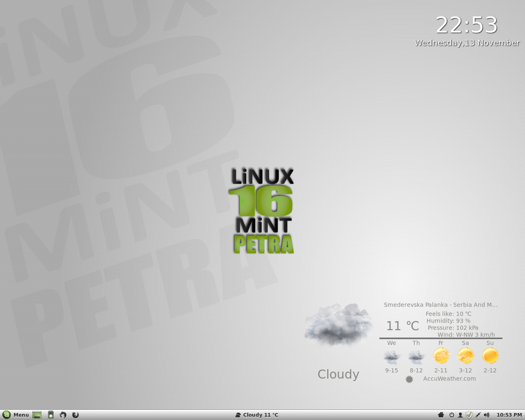Open the AccuWeather.com link
This screenshot has width=525, height=420.
(x=450, y=379)
